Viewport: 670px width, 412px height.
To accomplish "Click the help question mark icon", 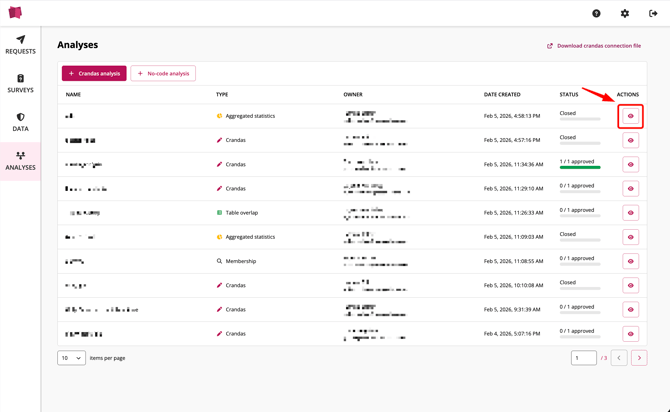I will click(x=596, y=13).
